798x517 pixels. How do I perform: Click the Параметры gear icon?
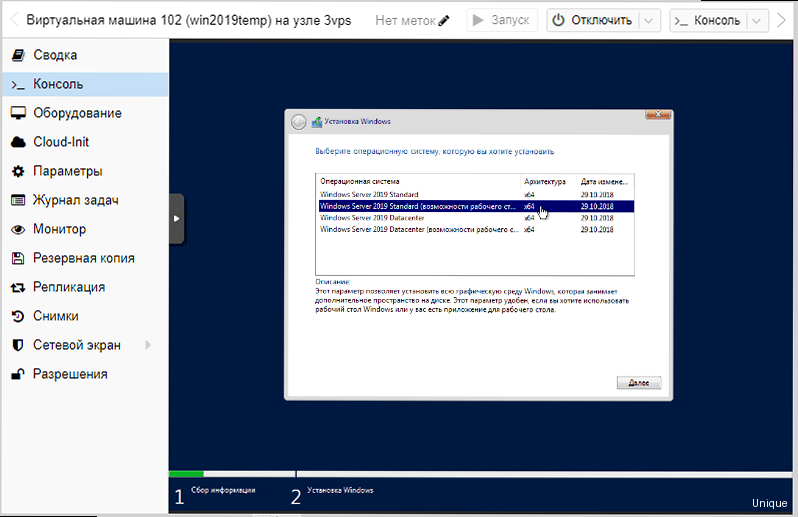[17, 171]
